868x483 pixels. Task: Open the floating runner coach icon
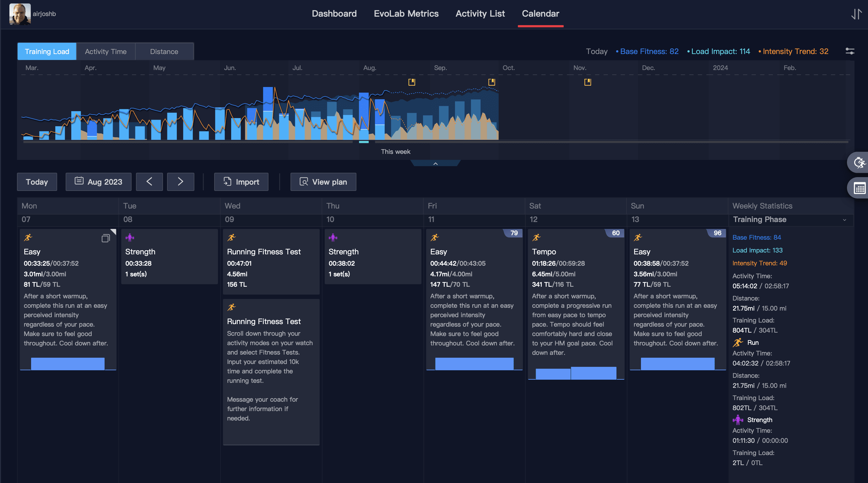click(x=859, y=163)
